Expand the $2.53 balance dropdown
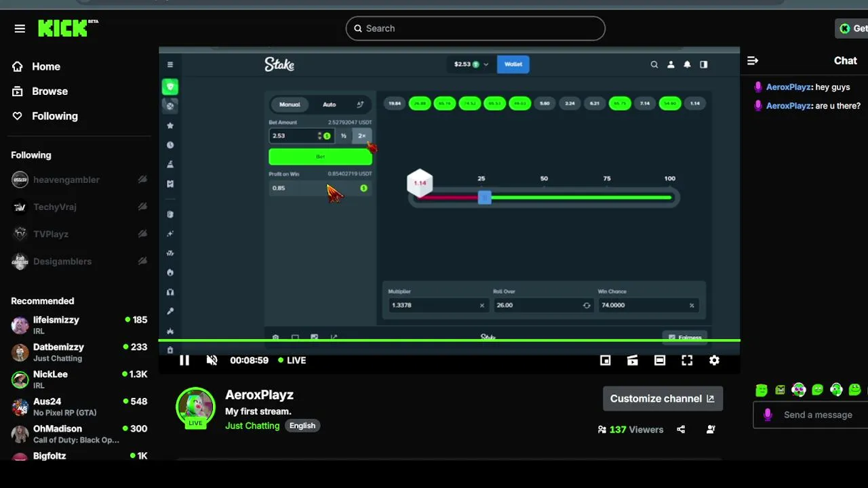The height and width of the screenshot is (488, 868). coord(471,64)
